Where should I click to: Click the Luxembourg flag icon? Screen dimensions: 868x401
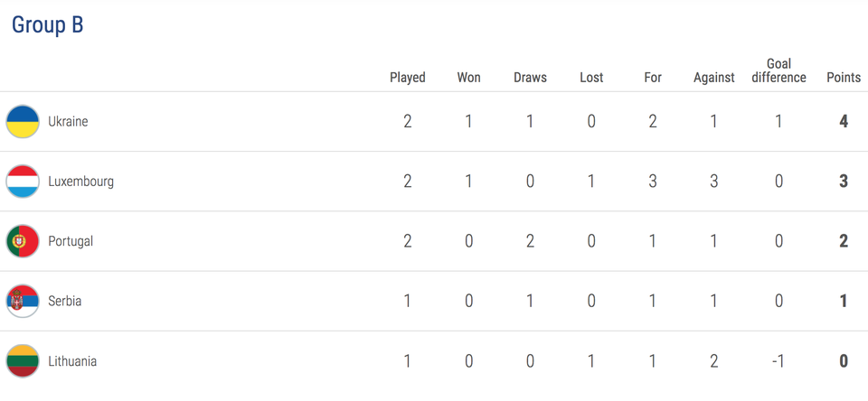[23, 182]
